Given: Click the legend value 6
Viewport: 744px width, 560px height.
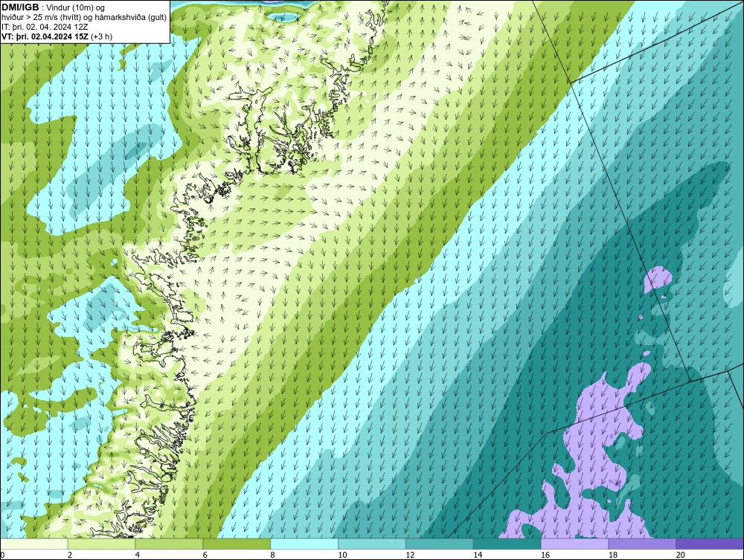Looking at the screenshot, I should click(x=205, y=555).
